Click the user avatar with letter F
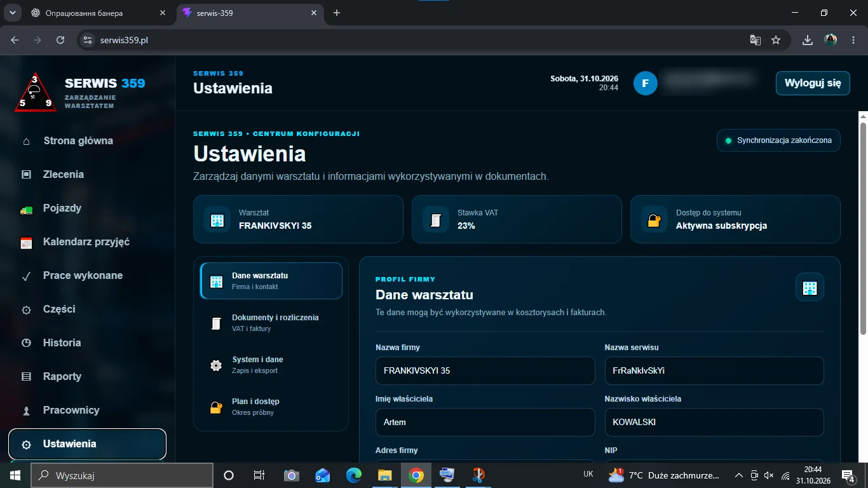The image size is (868, 488). pos(646,83)
